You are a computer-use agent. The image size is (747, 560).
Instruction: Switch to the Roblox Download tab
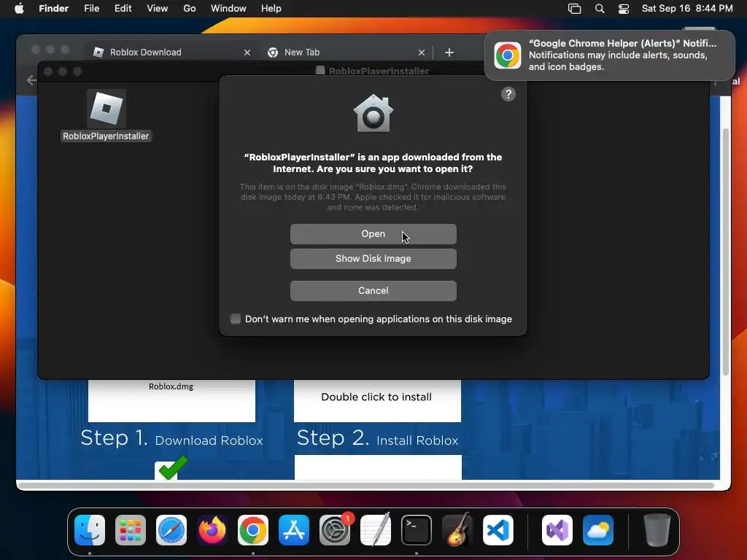pyautogui.click(x=171, y=52)
